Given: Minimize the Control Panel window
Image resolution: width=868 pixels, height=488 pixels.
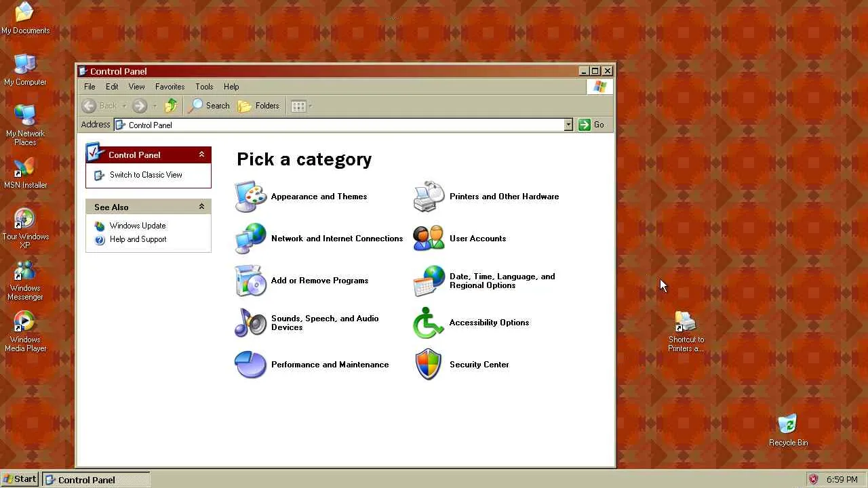Looking at the screenshot, I should click(x=584, y=71).
